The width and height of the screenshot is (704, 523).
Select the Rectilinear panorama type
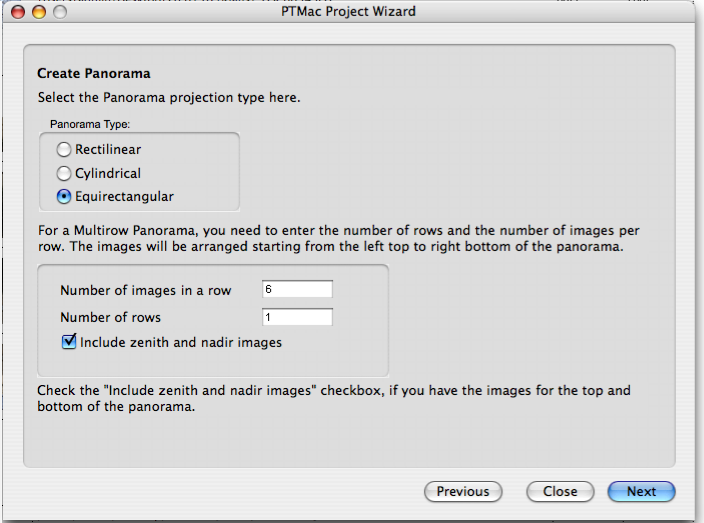point(64,150)
